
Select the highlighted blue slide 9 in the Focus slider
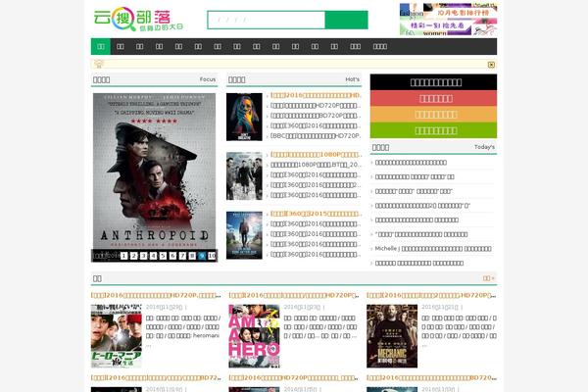click(x=202, y=256)
